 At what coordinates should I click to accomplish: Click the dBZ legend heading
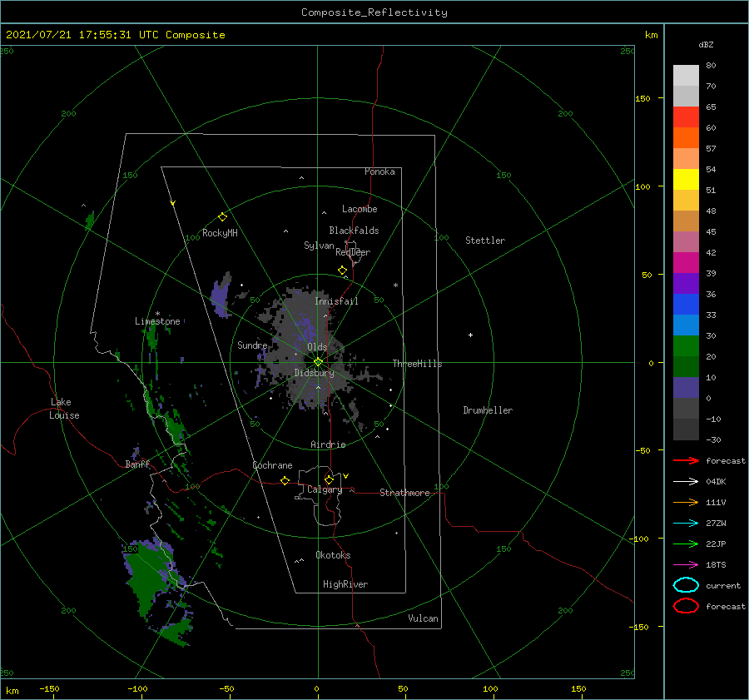(706, 44)
